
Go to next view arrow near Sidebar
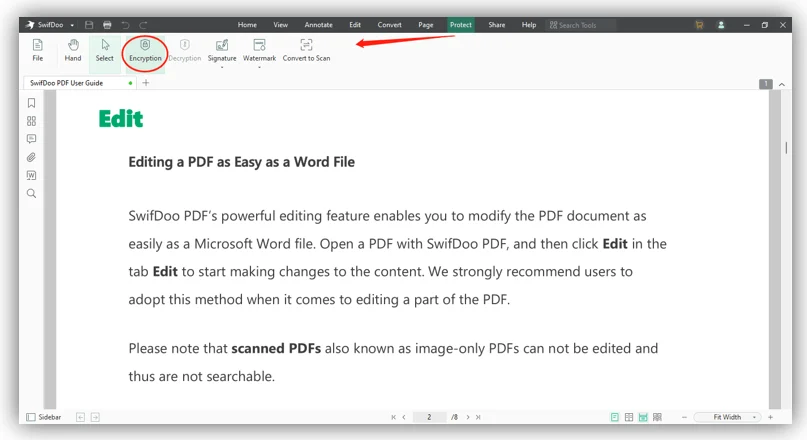pyautogui.click(x=95, y=417)
